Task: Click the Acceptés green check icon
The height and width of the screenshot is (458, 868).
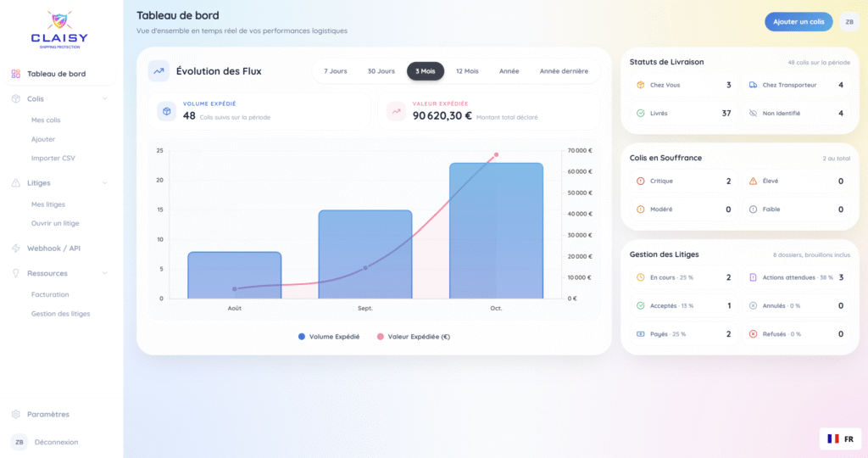Action: click(x=641, y=305)
